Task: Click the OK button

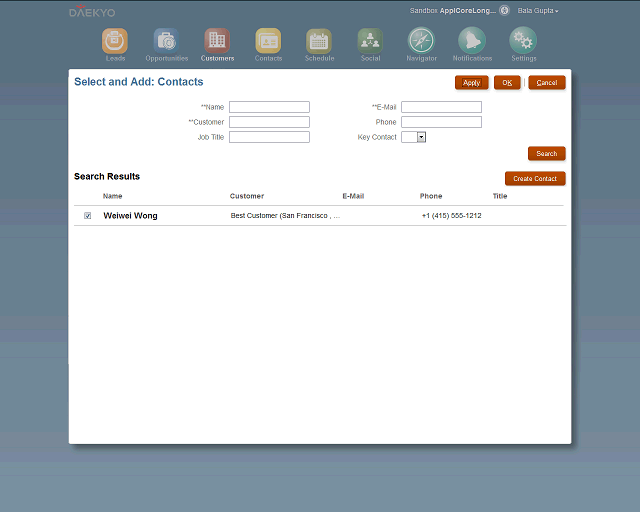Action: pos(507,82)
